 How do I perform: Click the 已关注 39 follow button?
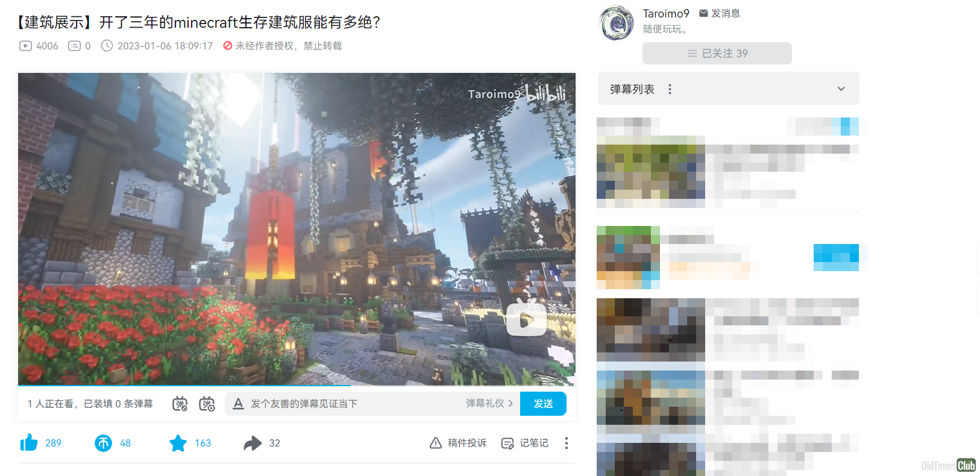point(717,53)
